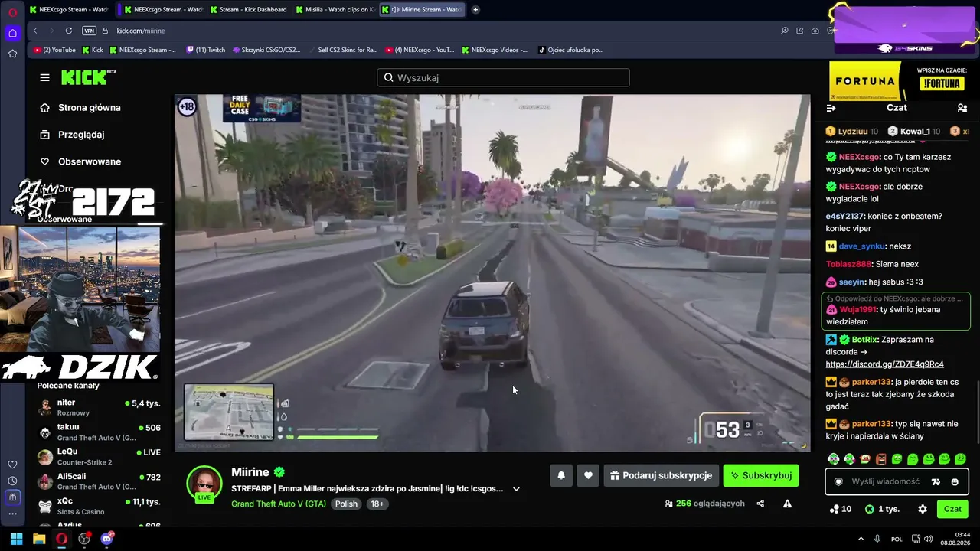Click the Kick coins 1 tys. balance

tap(882, 509)
